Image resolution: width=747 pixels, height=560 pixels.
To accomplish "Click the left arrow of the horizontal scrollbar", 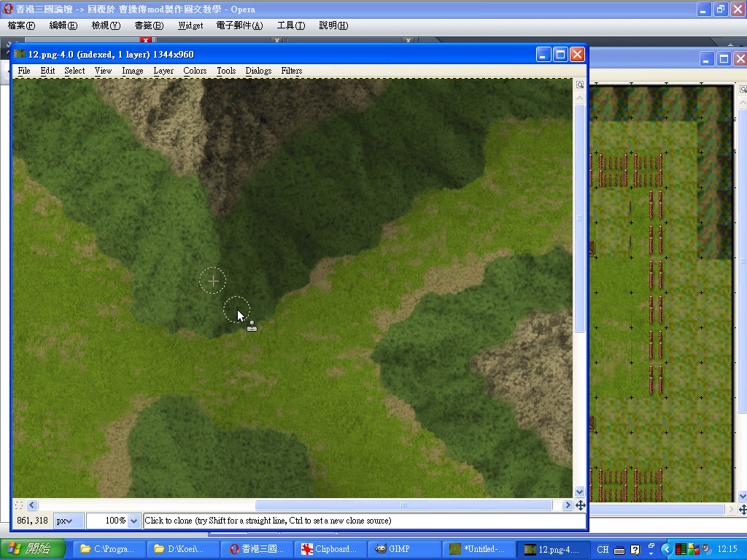I will [32, 505].
